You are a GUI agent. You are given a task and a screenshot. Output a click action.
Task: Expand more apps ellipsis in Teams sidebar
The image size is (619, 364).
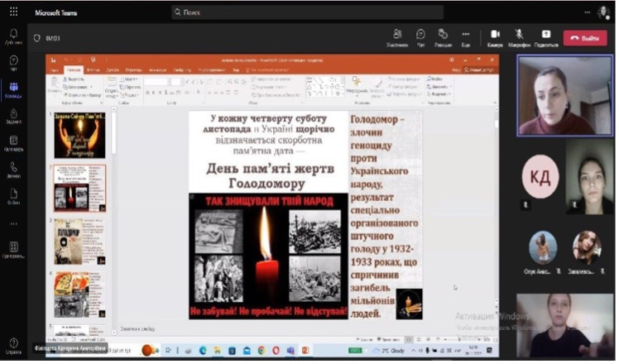point(13,223)
